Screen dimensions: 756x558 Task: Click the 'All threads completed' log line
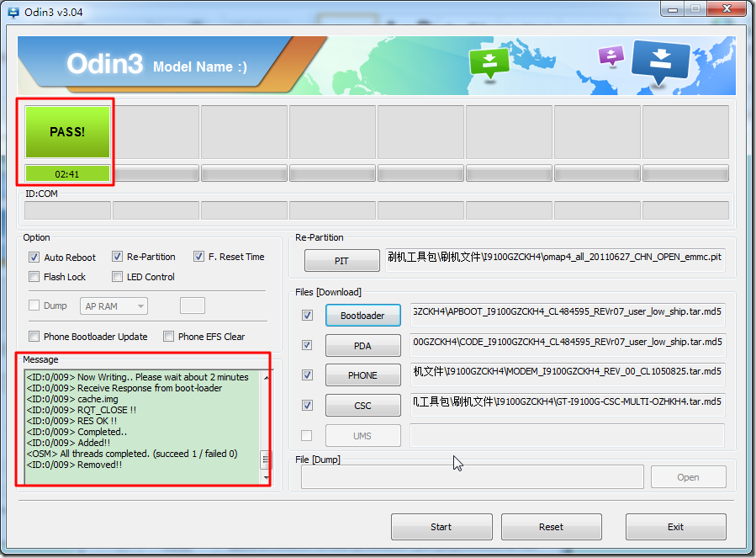[x=132, y=454]
